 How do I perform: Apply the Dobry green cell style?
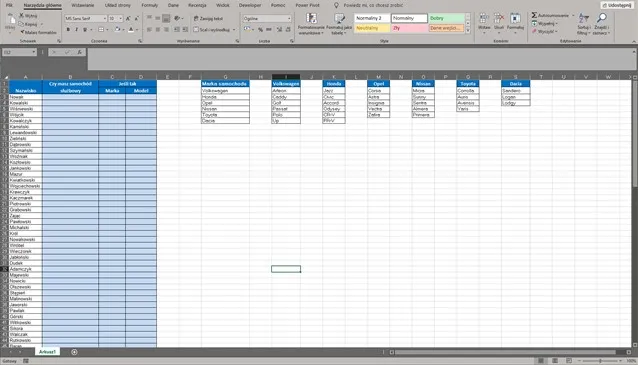point(446,18)
